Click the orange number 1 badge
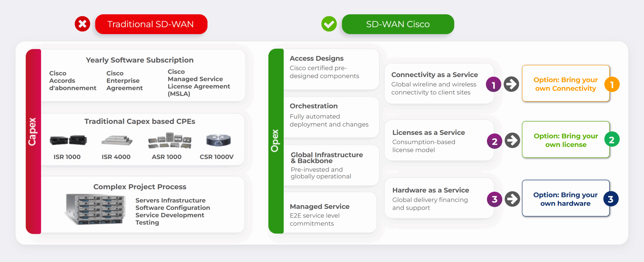The image size is (644, 262). click(612, 85)
